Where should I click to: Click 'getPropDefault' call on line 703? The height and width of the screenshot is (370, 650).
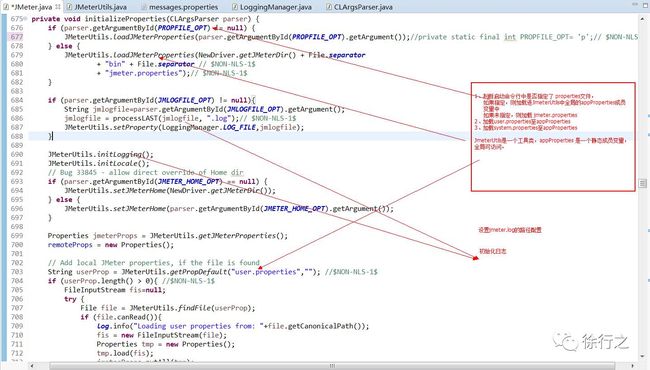[198, 272]
